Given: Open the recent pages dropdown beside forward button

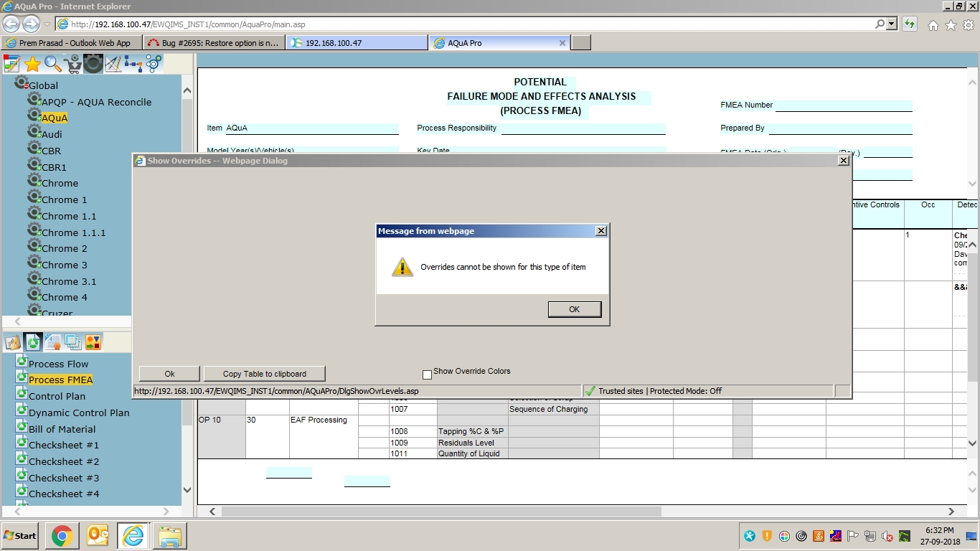Looking at the screenshot, I should [x=47, y=24].
